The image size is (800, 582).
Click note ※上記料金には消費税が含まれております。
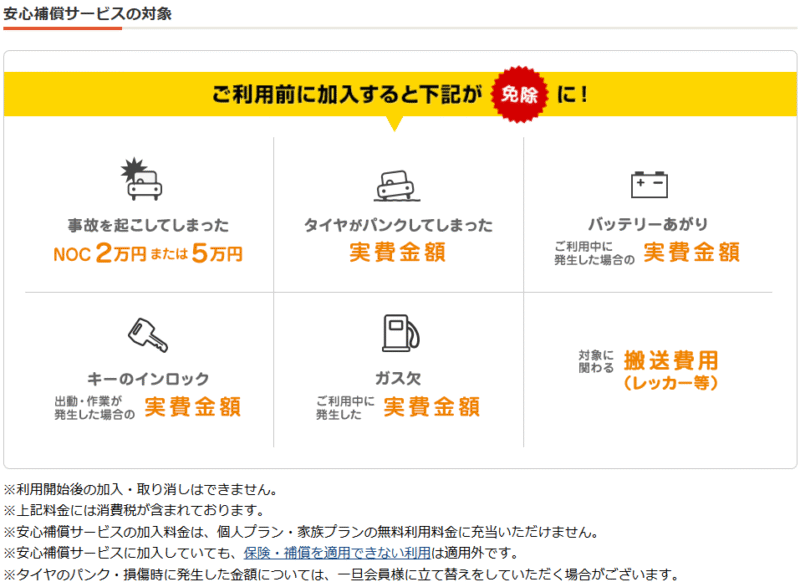coord(134,510)
